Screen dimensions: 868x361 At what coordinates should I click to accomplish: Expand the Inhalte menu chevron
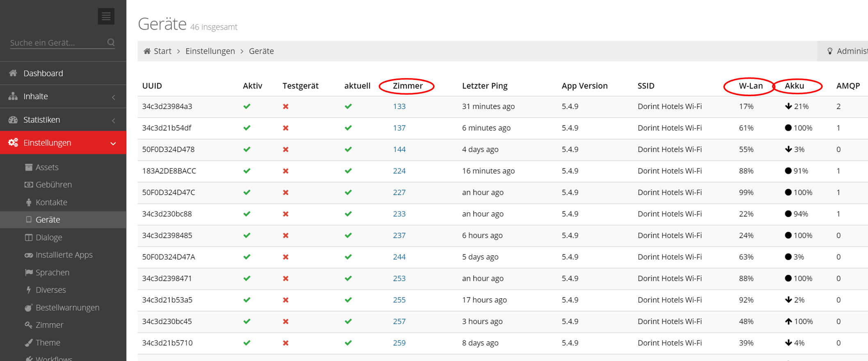point(114,97)
